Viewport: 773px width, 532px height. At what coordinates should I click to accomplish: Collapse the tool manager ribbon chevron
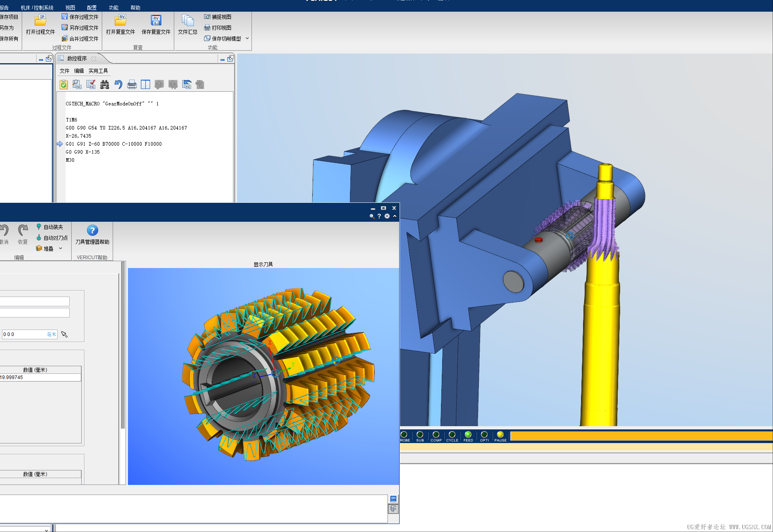pos(395,216)
